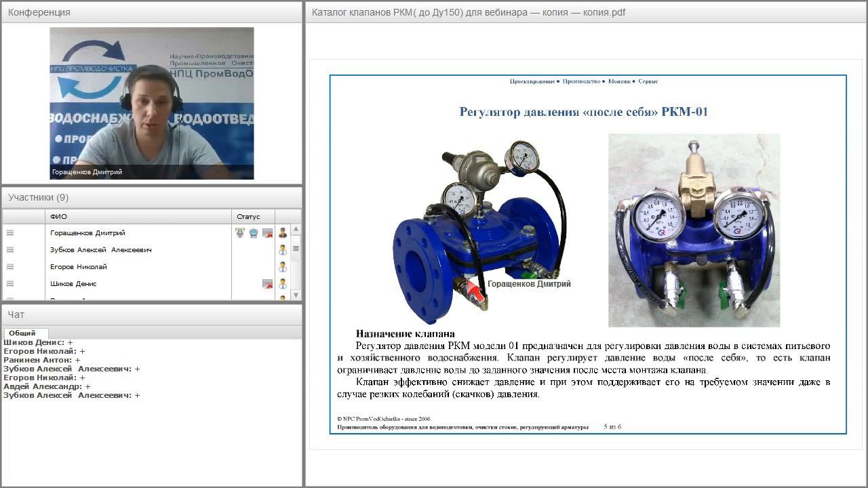Click the name caption under presenter video
The width and height of the screenshot is (868, 488).
pyautogui.click(x=87, y=172)
